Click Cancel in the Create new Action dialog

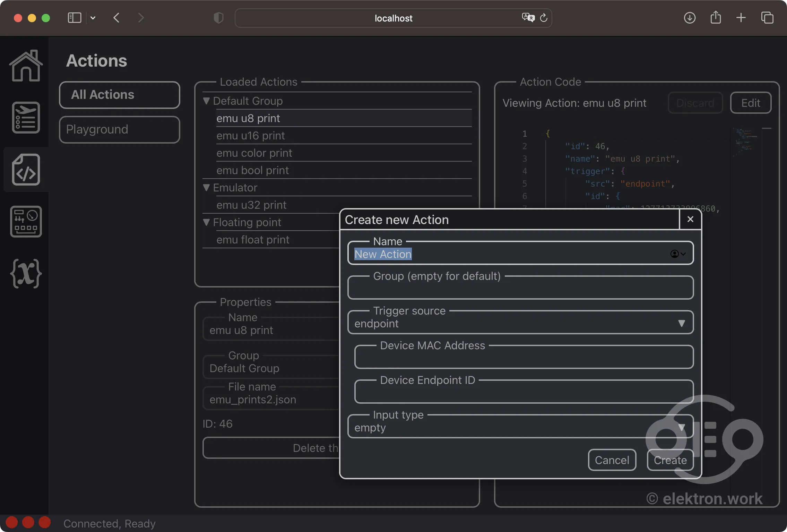pyautogui.click(x=612, y=460)
